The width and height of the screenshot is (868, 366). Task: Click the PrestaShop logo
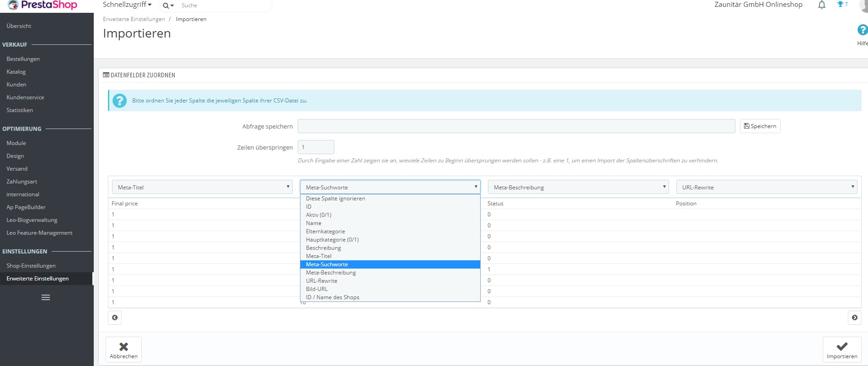(x=43, y=5)
